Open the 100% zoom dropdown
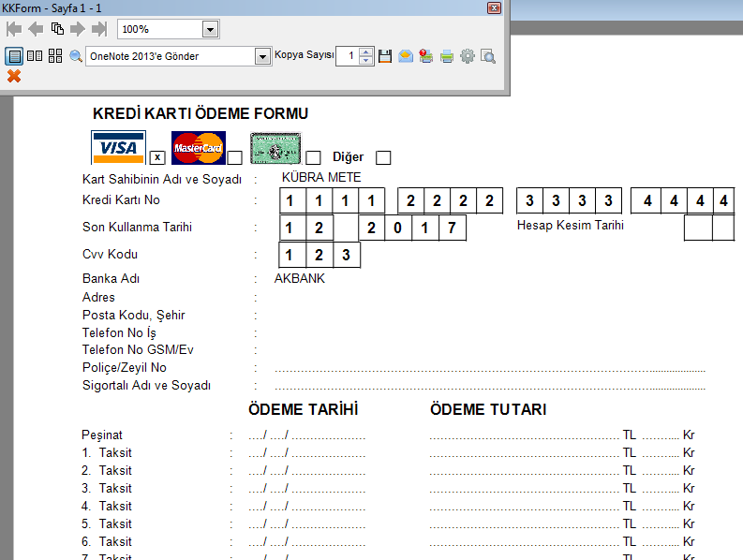This screenshot has width=743, height=560. click(x=210, y=30)
